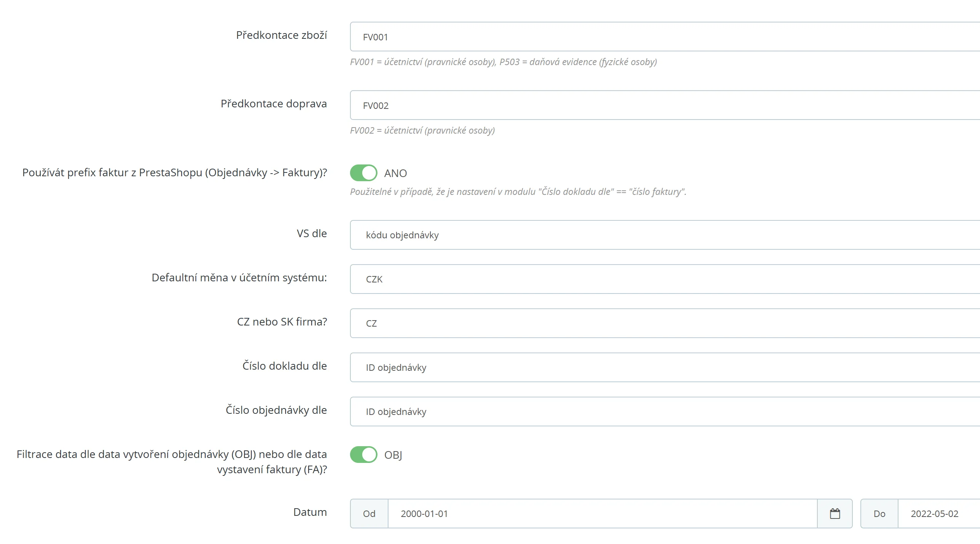Click the VS dle label
Viewport: 980px width, 544px height.
[312, 233]
